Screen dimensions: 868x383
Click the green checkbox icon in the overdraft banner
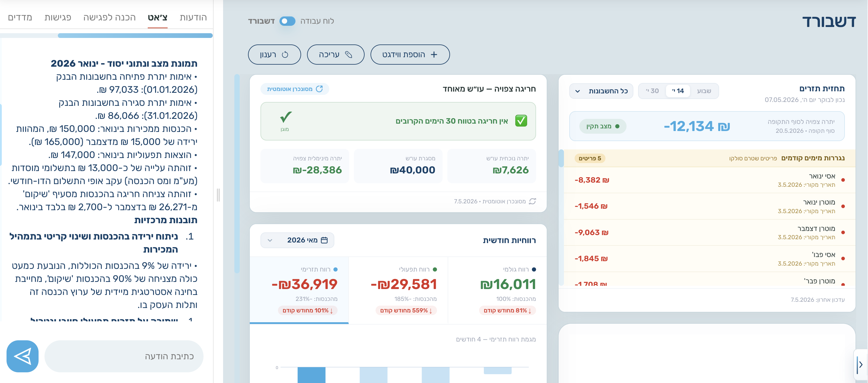pos(521,121)
